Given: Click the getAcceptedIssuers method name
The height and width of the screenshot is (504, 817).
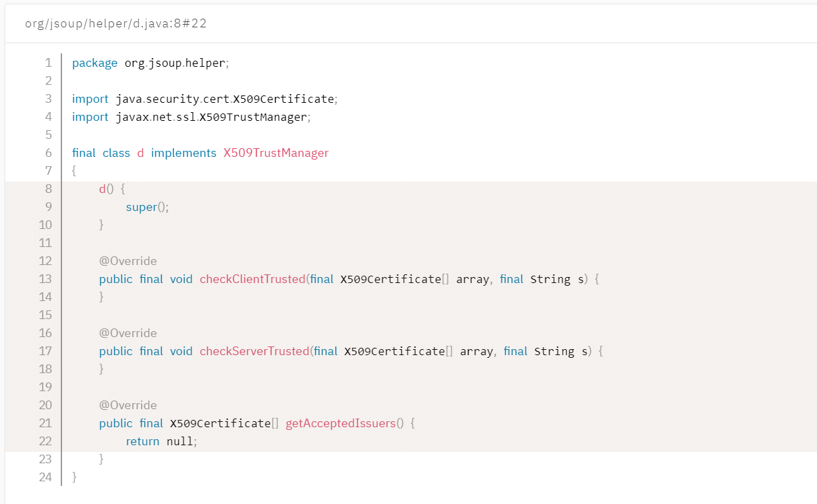Looking at the screenshot, I should [340, 423].
